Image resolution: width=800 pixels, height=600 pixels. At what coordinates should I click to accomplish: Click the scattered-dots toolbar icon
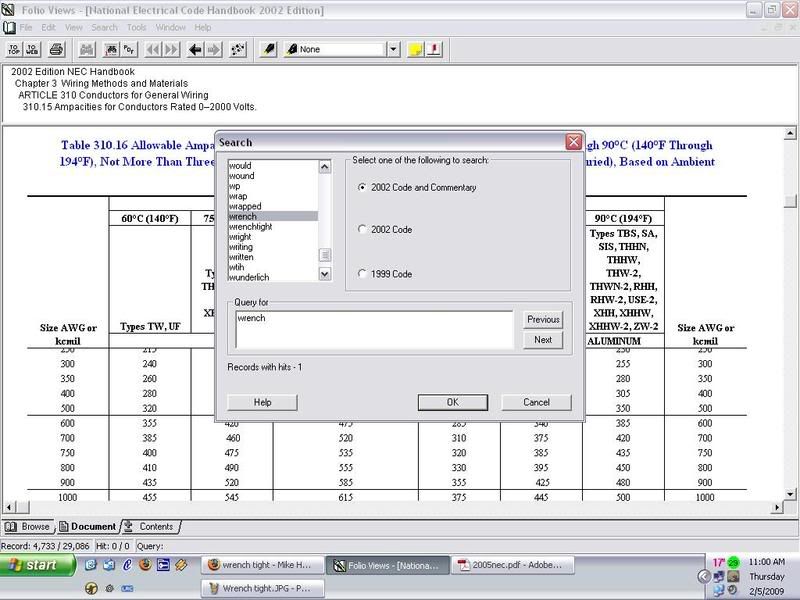pyautogui.click(x=238, y=49)
